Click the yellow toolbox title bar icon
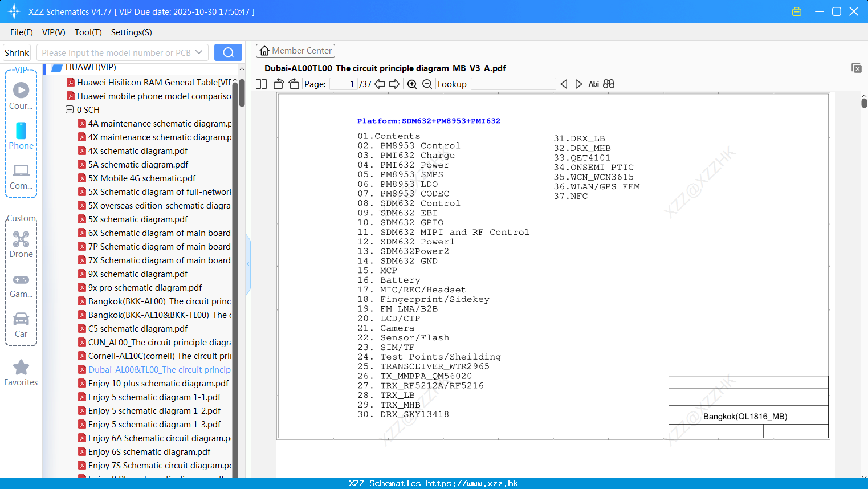This screenshot has width=868, height=489. (x=797, y=11)
